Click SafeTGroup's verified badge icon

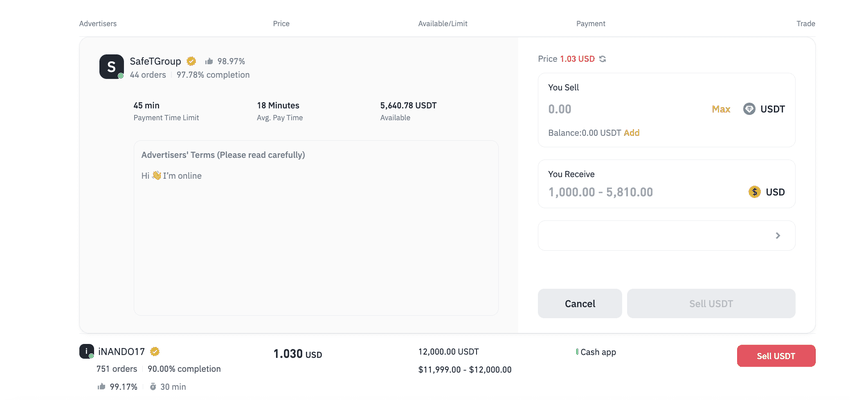191,61
